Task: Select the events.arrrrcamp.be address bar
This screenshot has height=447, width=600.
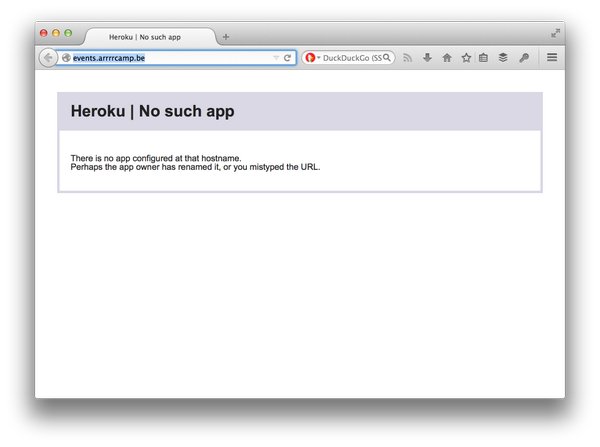Action: (176, 58)
